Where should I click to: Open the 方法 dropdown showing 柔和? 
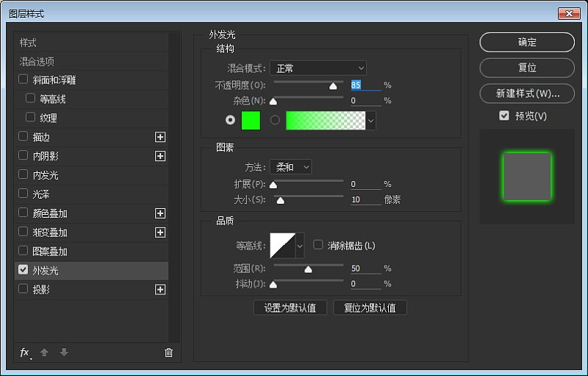coord(290,167)
